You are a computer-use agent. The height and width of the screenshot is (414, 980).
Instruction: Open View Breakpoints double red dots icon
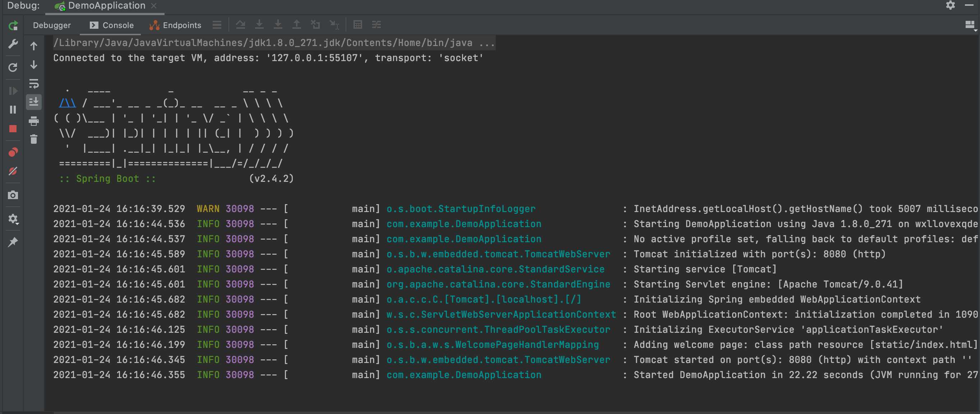coord(13,152)
